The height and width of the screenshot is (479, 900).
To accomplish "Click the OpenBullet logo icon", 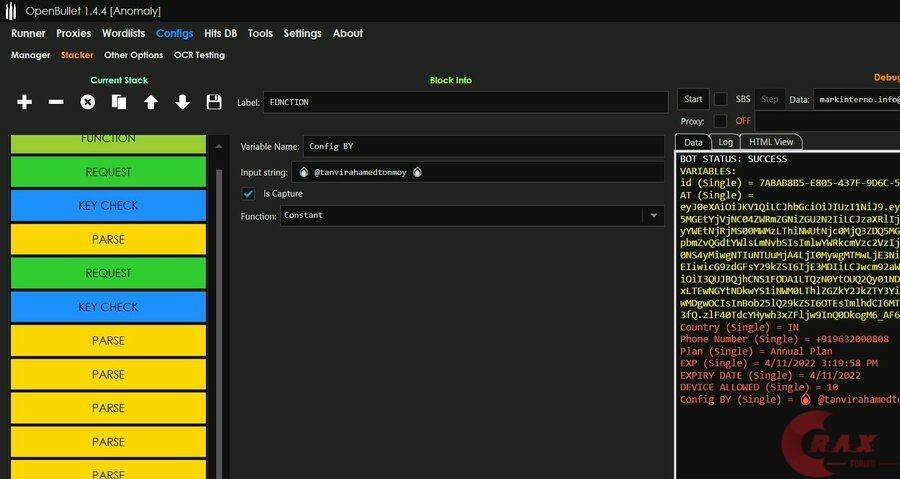I will (x=10, y=11).
